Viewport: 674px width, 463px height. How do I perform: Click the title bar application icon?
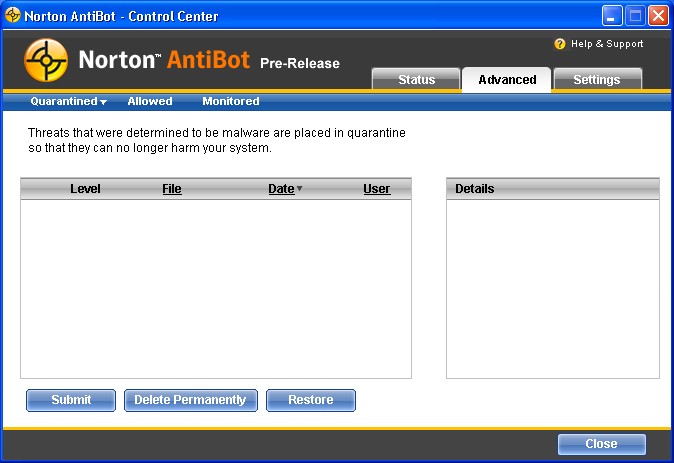point(12,15)
